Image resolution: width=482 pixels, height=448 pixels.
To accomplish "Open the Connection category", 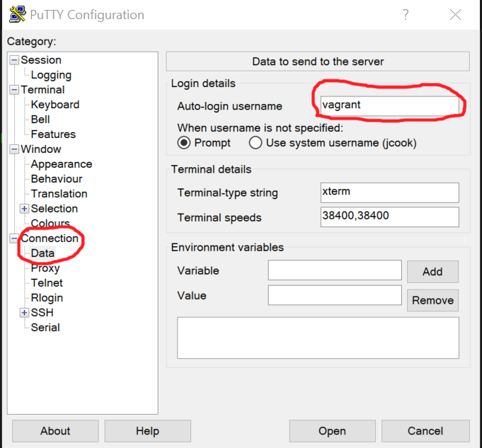I will click(50, 239).
